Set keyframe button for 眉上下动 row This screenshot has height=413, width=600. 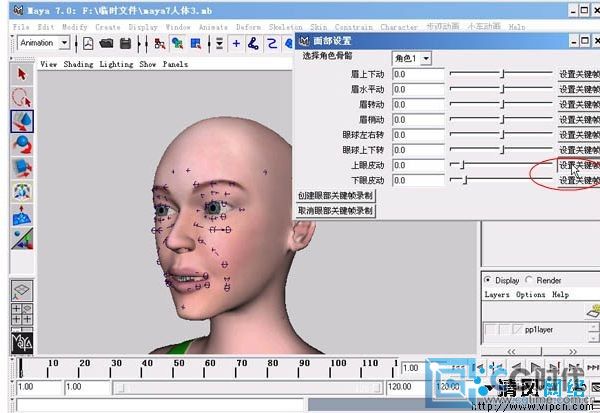[x=579, y=74]
